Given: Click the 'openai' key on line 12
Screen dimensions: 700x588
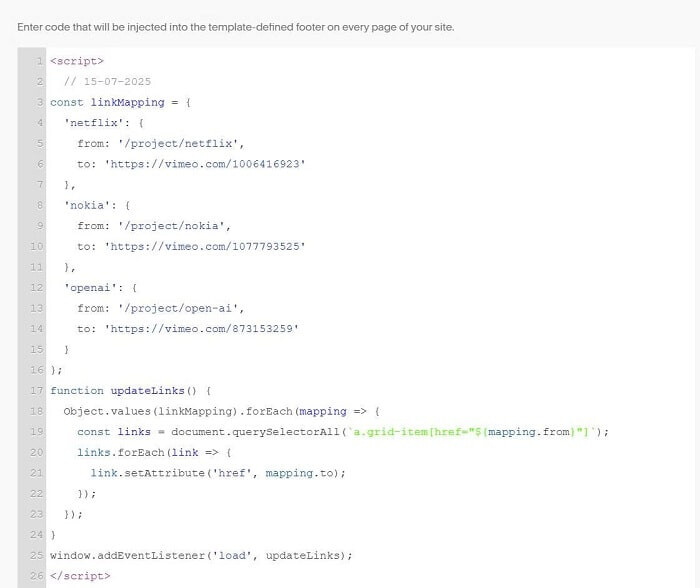Looking at the screenshot, I should [90, 288].
